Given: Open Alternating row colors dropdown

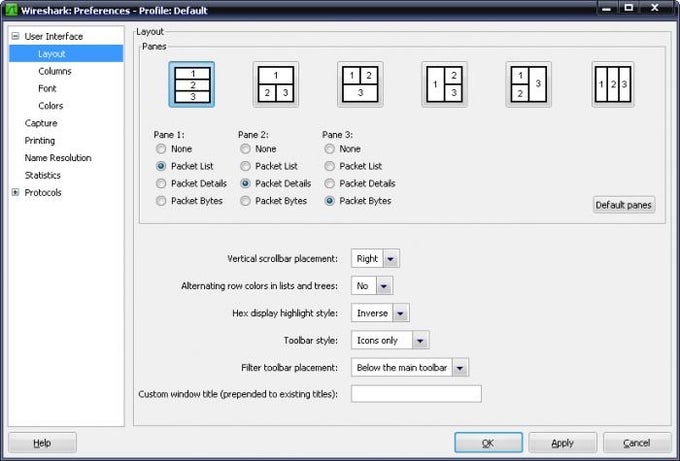Looking at the screenshot, I should [x=372, y=286].
